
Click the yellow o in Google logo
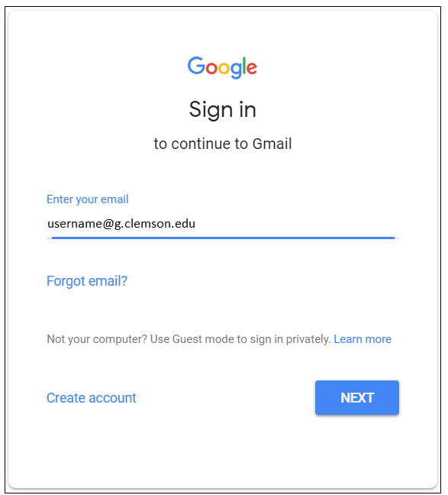[x=224, y=68]
